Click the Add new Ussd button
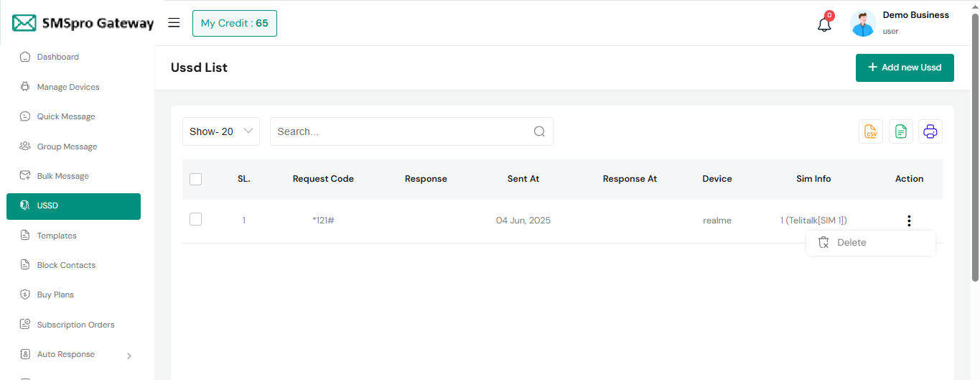Screen dimensions: 980x380 (904, 68)
